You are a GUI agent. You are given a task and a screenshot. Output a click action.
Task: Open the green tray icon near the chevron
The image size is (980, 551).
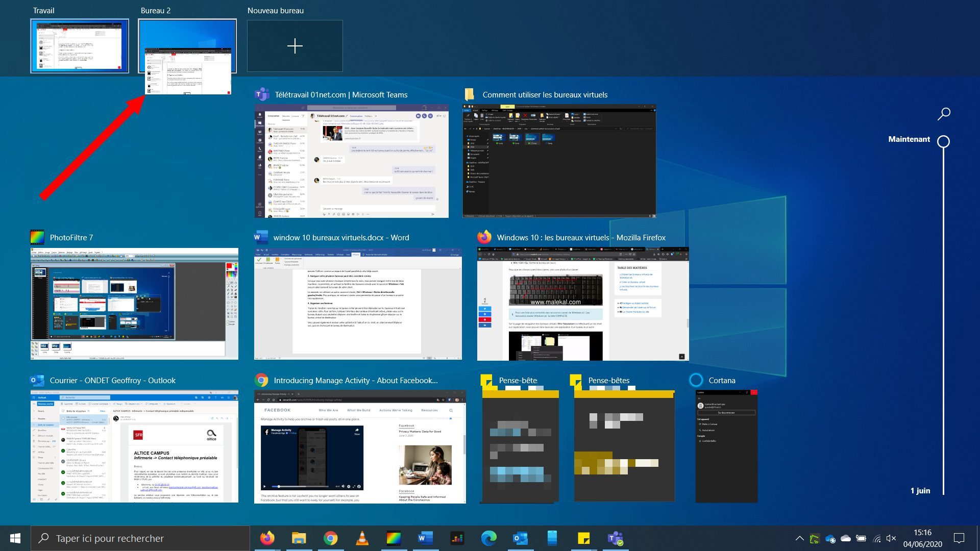(815, 538)
